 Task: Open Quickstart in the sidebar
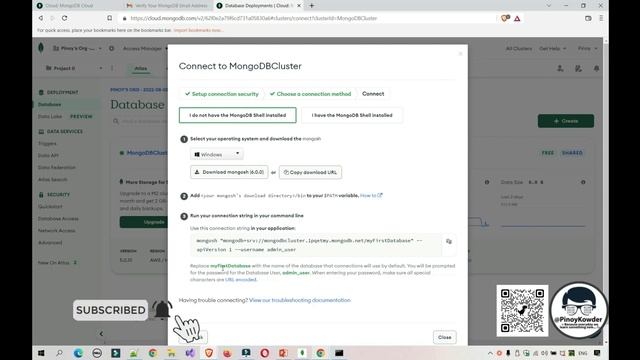pos(50,207)
